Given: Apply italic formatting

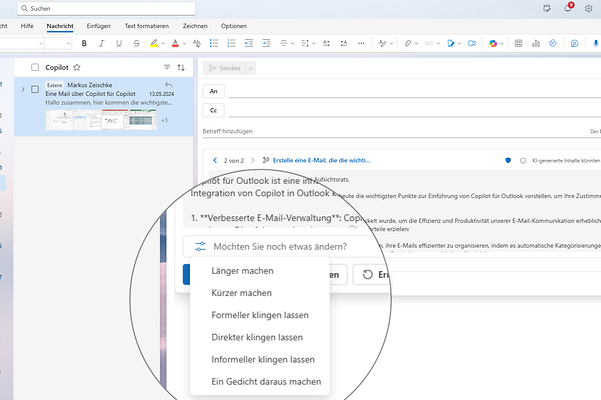Looking at the screenshot, I should coord(101,43).
